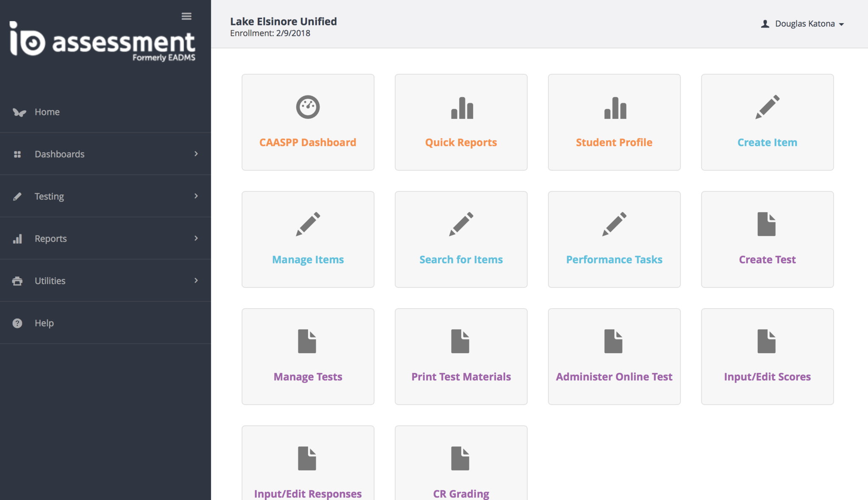
Task: Click the Administer Online Test document icon
Action: [x=613, y=341]
